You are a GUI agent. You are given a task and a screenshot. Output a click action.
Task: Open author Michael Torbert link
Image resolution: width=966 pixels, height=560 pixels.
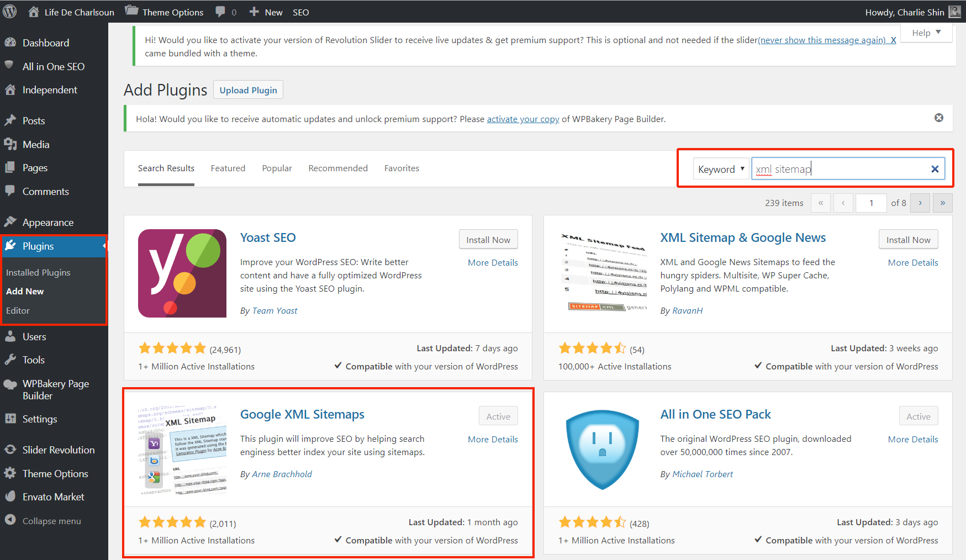click(x=703, y=474)
